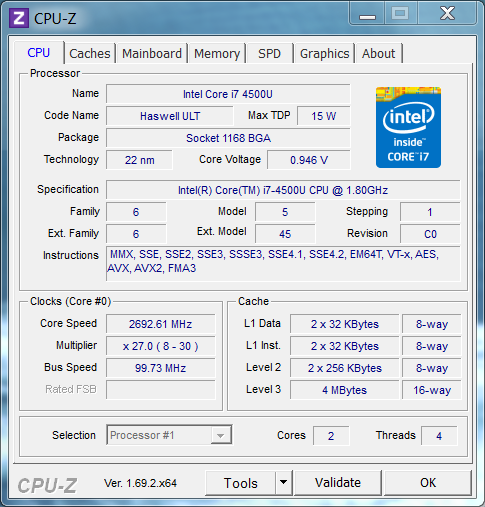Viewport: 485px width, 507px height.
Task: Click the L1 Inst. size 2 x 32 KBytes
Action: tap(345, 346)
